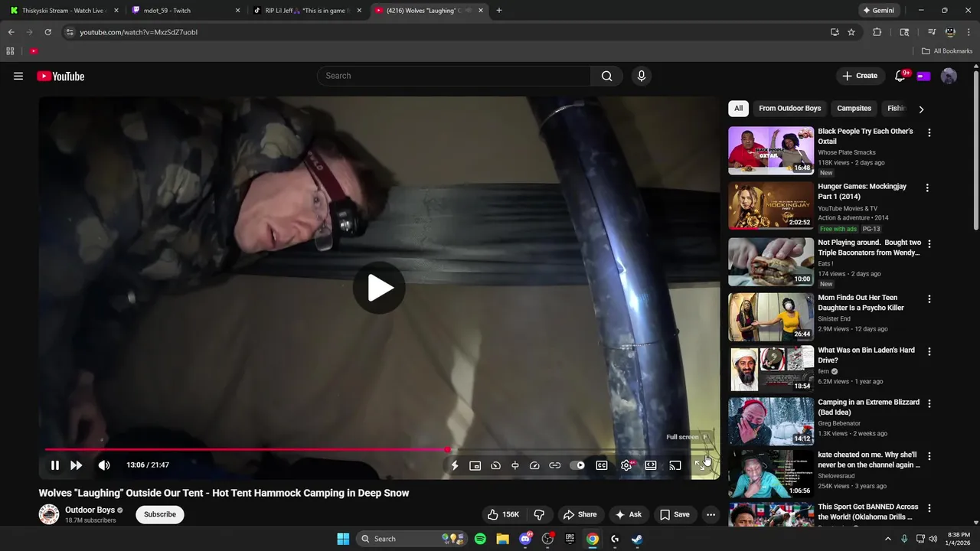The width and height of the screenshot is (980, 551).
Task: Click the lightning bolt player icon
Action: 455,465
